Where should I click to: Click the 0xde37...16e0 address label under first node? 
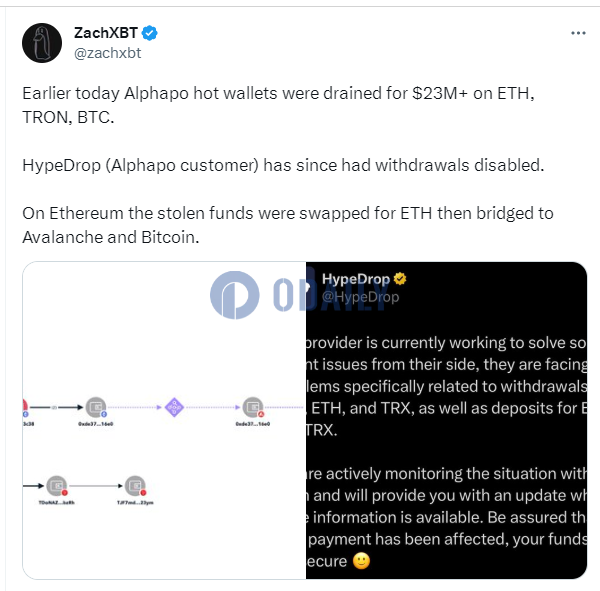[96, 424]
